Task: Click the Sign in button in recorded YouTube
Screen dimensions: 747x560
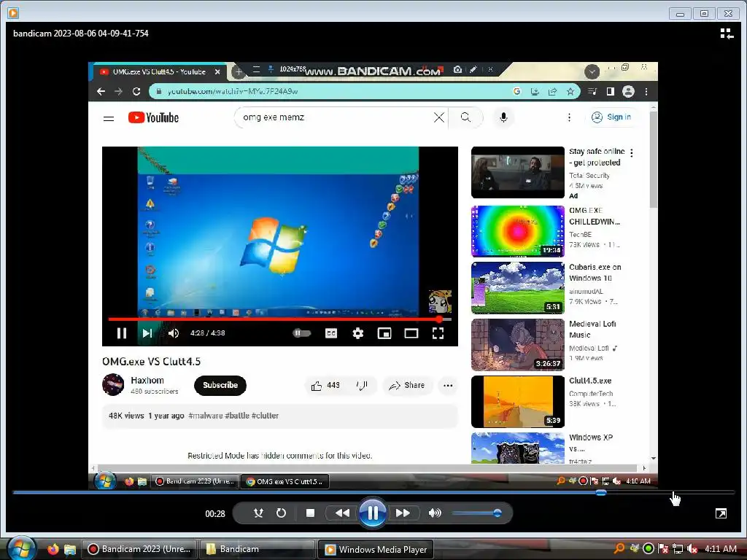Action: tap(612, 117)
